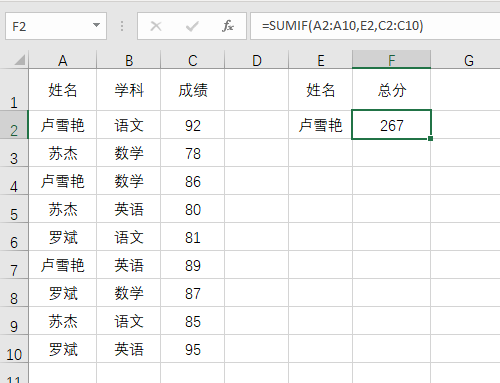Select column D header
Screen dimensions: 500x383
point(257,60)
